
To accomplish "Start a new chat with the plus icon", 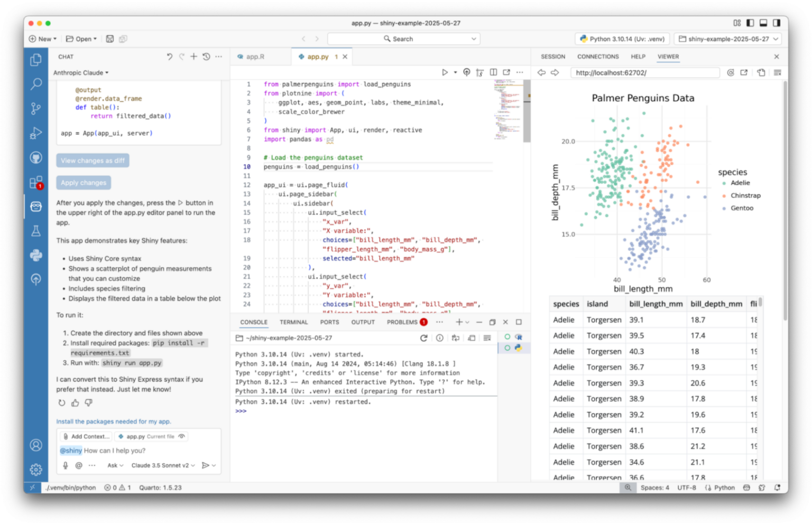I will (x=193, y=56).
